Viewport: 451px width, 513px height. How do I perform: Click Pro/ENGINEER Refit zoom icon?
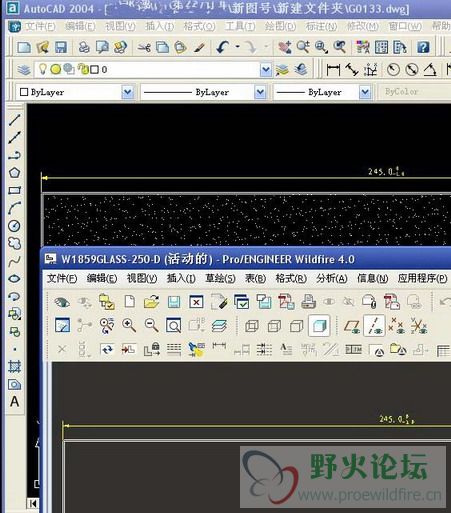[x=173, y=325]
